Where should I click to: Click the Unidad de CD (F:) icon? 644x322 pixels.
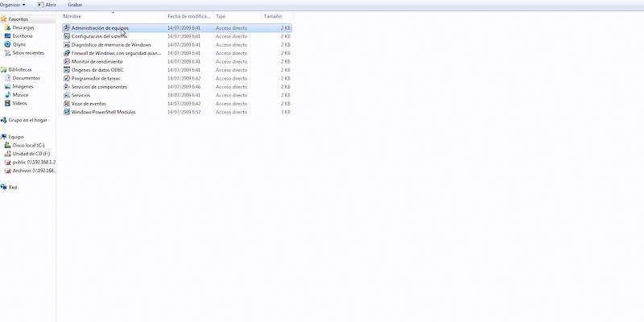pyautogui.click(x=7, y=154)
